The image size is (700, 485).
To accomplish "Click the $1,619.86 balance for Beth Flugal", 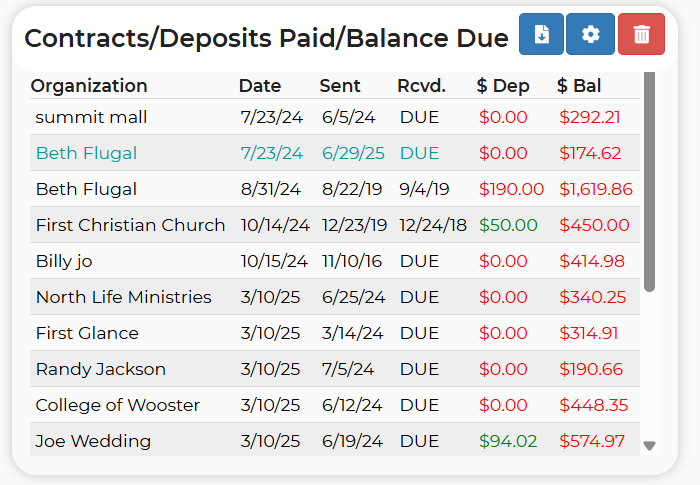I will (596, 189).
